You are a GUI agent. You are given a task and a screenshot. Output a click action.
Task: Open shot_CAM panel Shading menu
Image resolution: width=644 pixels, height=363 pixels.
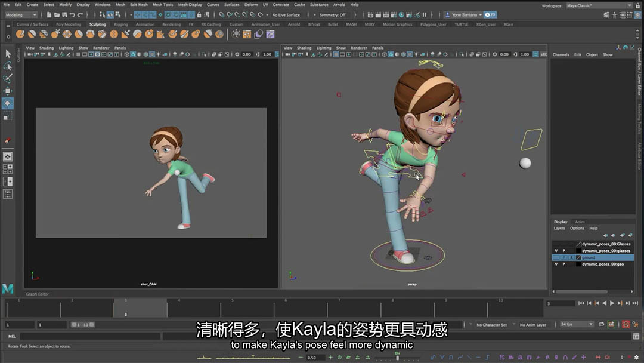coord(46,48)
